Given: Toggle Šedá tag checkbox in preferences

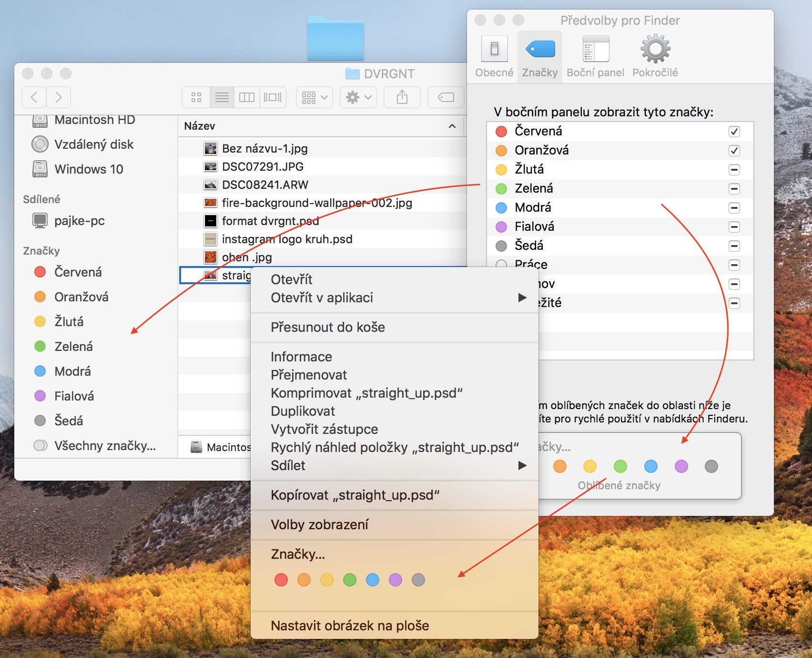Looking at the screenshot, I should [x=734, y=246].
